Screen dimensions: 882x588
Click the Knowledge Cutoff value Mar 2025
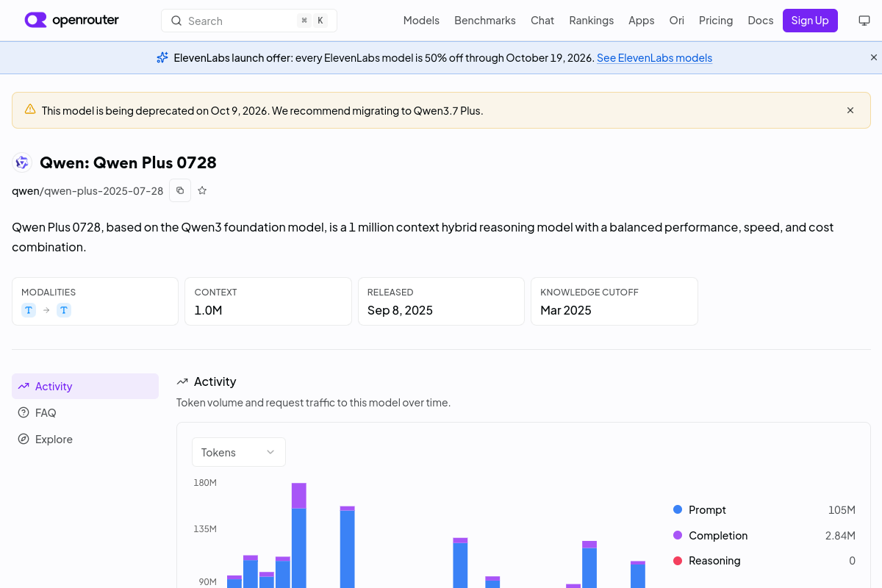click(x=566, y=310)
